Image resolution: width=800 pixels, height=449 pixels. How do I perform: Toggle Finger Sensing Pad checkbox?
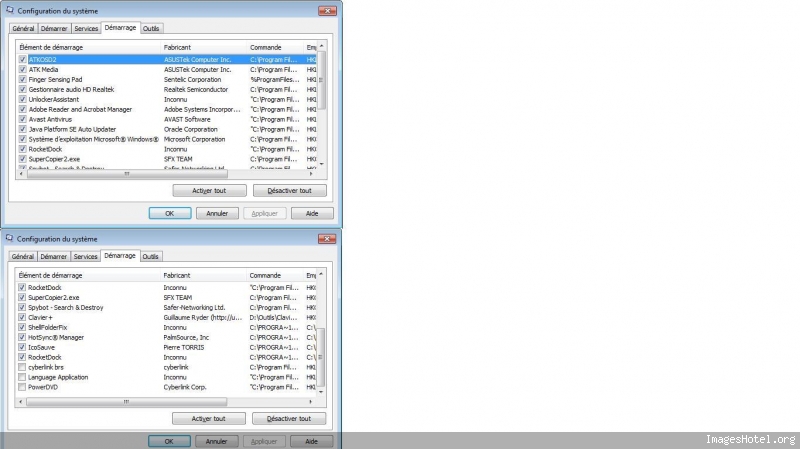[22, 80]
